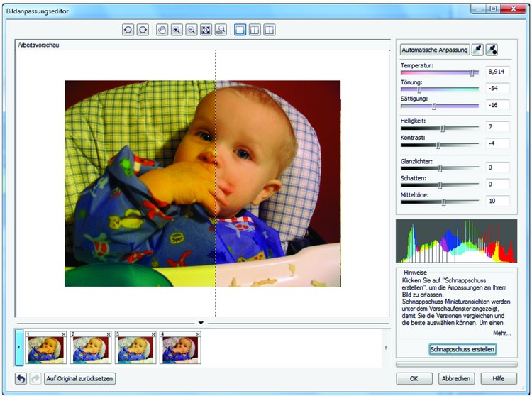Click the 'Schnappschuss erstellen' button
This screenshot has width=532, height=396.
(462, 349)
